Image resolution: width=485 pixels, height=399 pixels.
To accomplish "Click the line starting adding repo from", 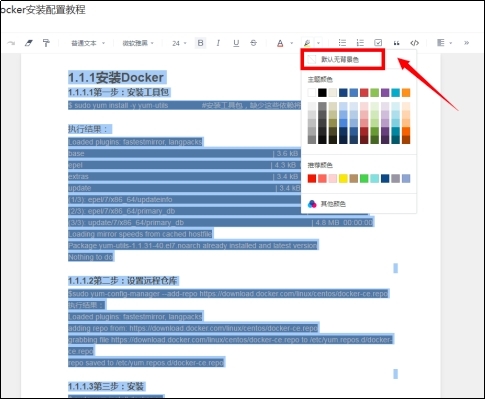I will (x=193, y=328).
